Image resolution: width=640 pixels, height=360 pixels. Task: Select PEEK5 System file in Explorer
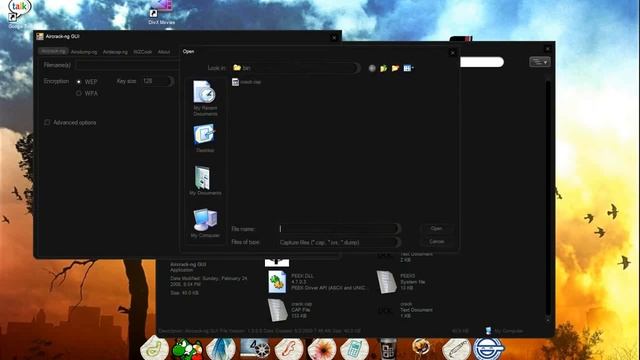pyautogui.click(x=401, y=282)
